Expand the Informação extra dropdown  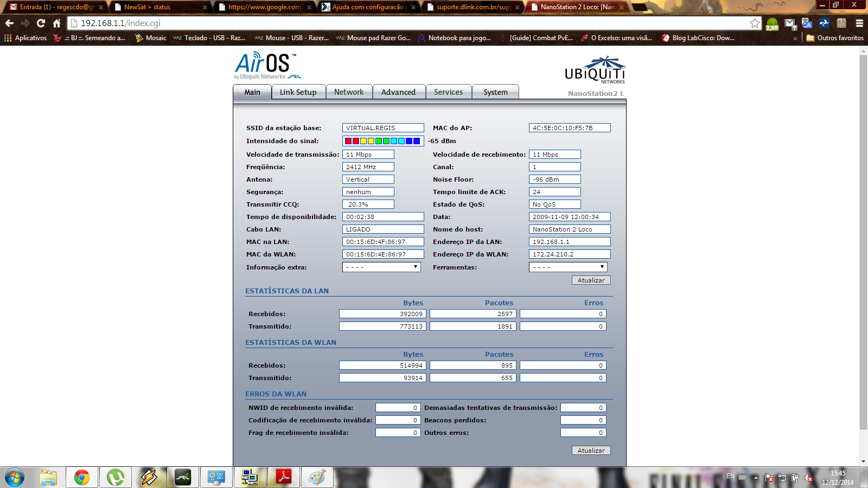[x=381, y=267]
